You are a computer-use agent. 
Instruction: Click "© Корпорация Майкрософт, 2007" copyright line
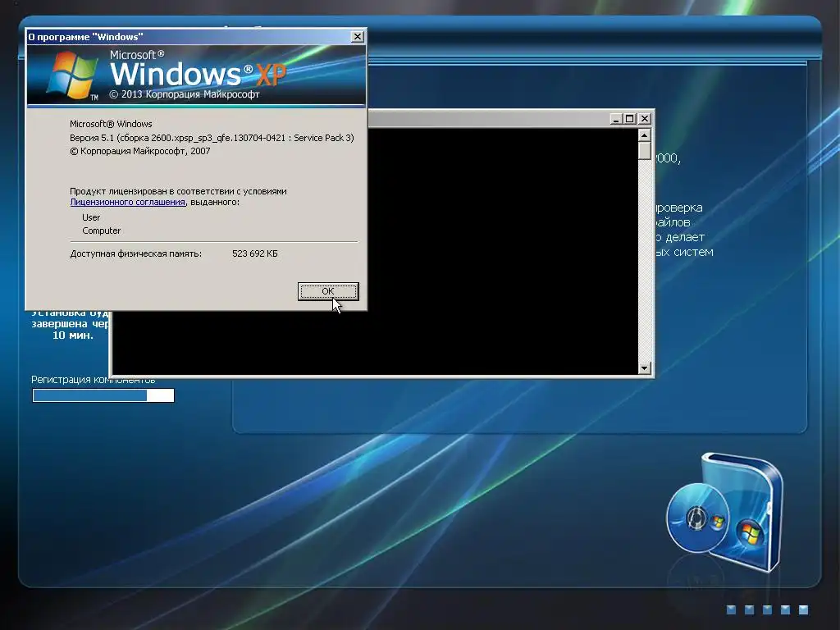click(139, 151)
